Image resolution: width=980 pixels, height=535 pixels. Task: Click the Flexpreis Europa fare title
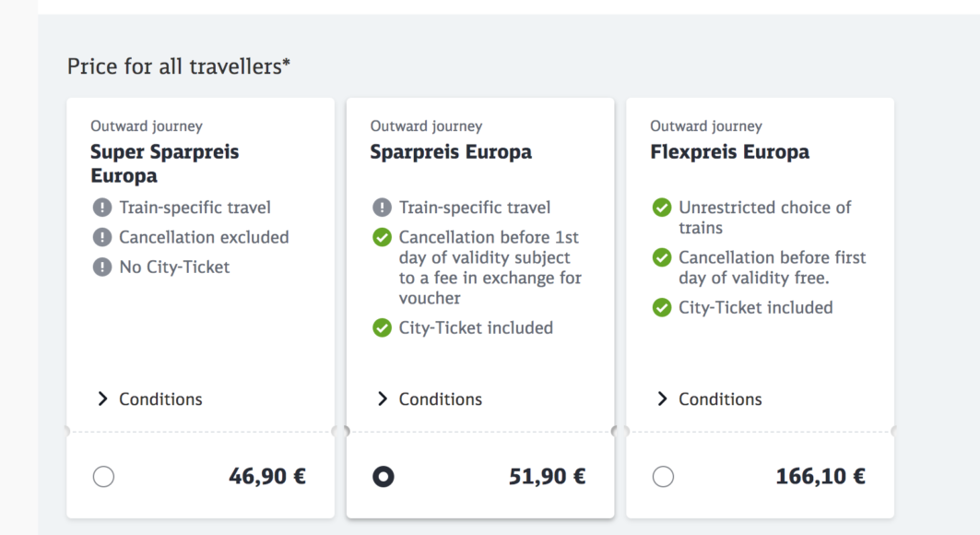(x=727, y=151)
